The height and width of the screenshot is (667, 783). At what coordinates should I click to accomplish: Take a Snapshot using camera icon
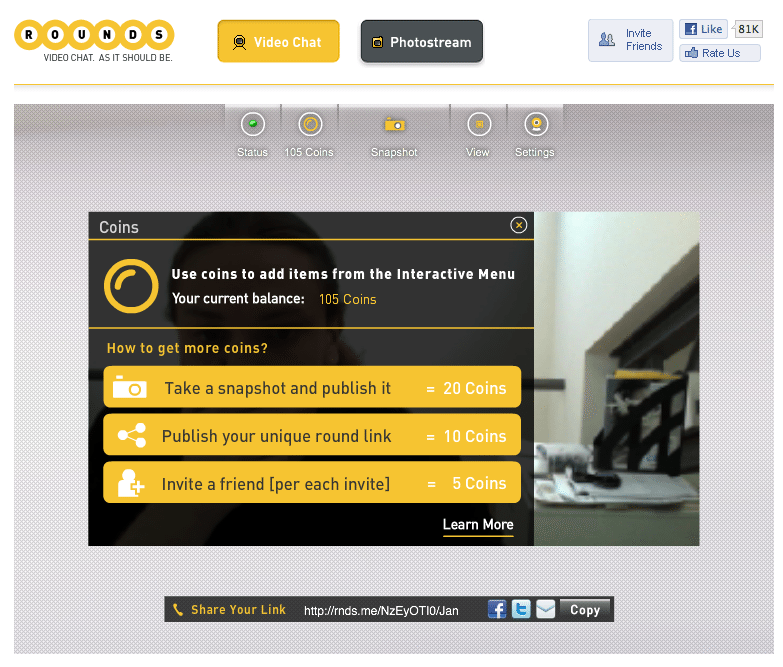(x=394, y=124)
